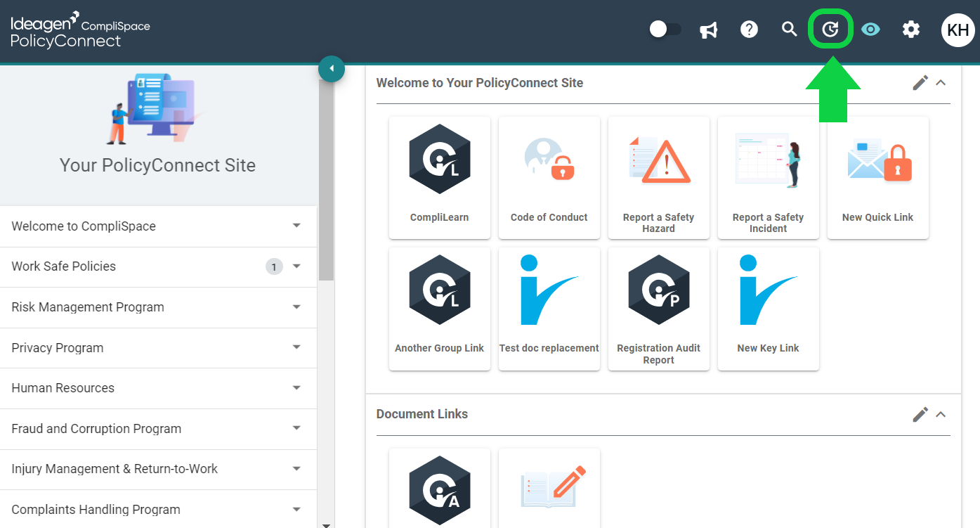Open the highlighted recent updates clock icon
The image size is (980, 528).
(x=830, y=30)
